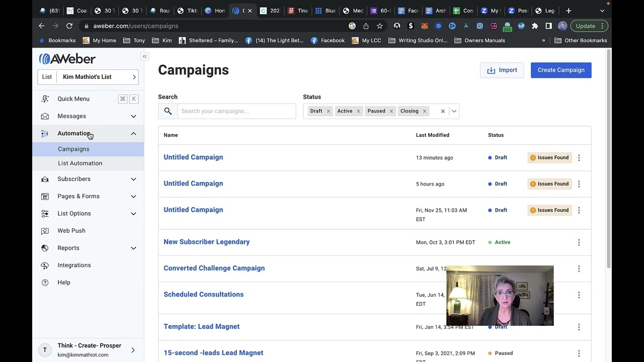Expand the Messages menu chevron
644x362 pixels.
click(133, 116)
